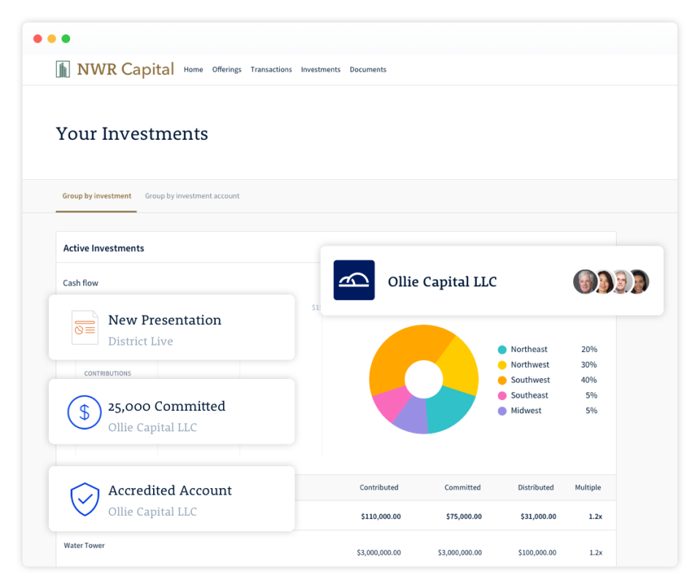Click the Southeast pink legend dot
This screenshot has width=700, height=588.
[x=502, y=395]
